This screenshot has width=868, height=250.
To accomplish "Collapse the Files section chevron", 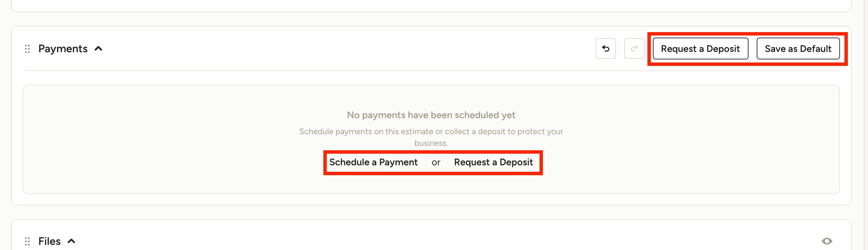I will (71, 241).
